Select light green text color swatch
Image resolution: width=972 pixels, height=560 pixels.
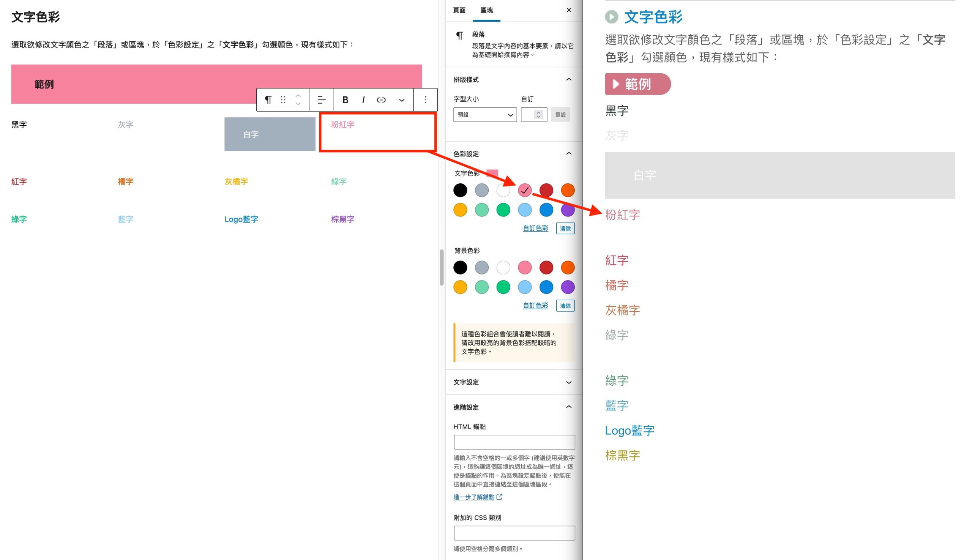(481, 210)
